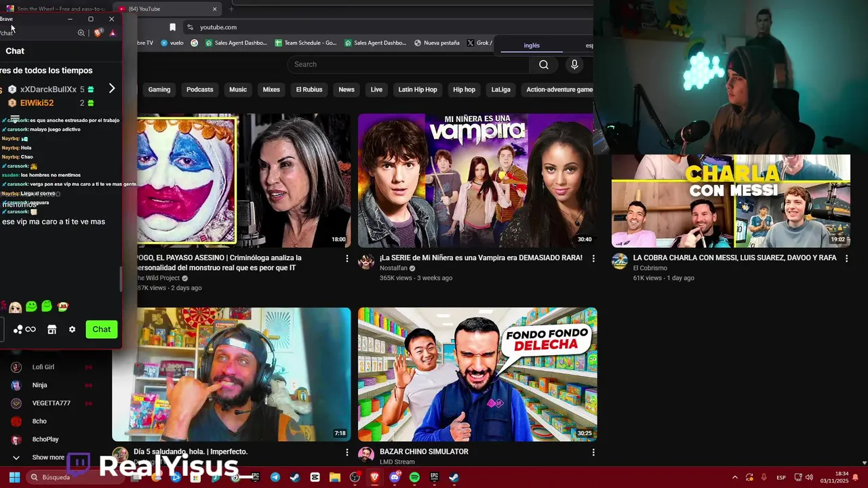Open Discord from the taskbar

[395, 477]
